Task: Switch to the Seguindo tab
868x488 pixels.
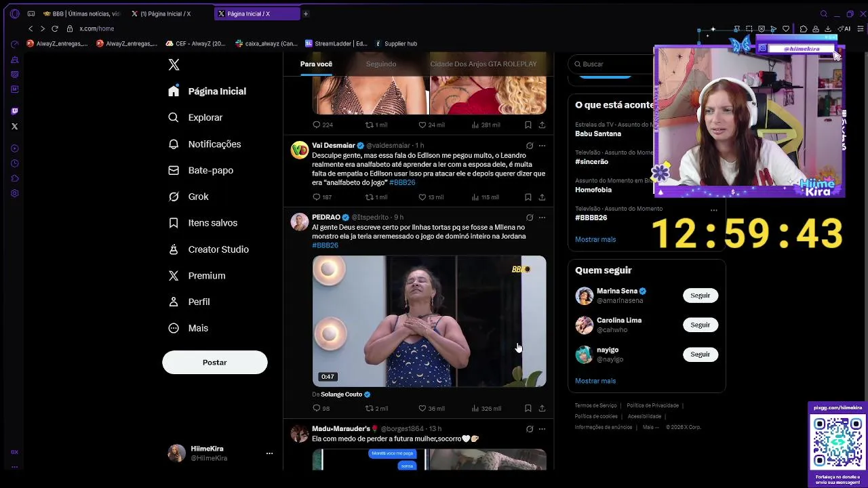Action: pos(381,64)
